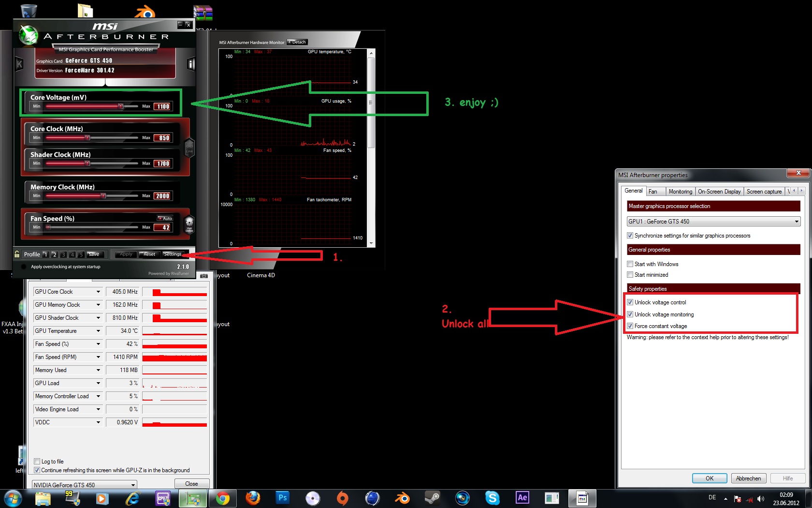Viewport: 812px width, 508px height.
Task: Expand the GPU Shader Clock sensor dropdown
Action: [98, 318]
